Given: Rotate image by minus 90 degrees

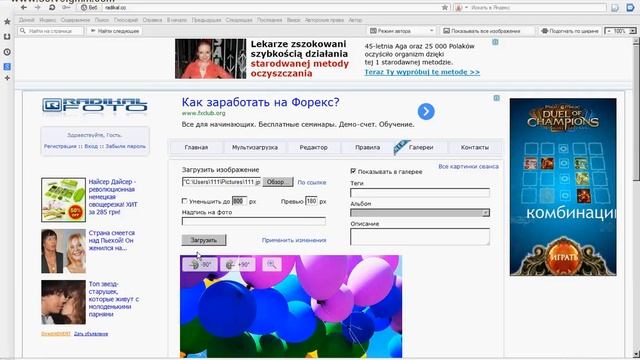Looking at the screenshot, I should click(200, 264).
